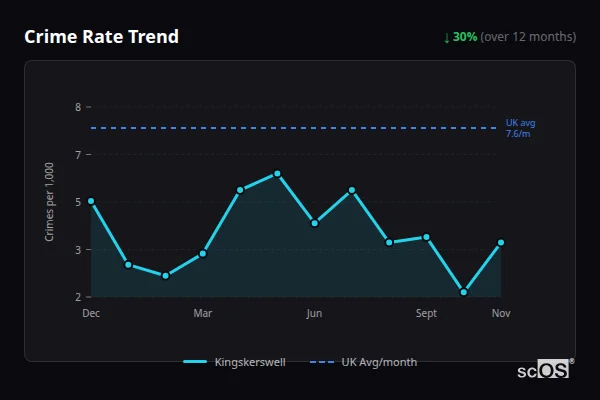
Task: Click the Nov x-axis label
Action: tap(501, 313)
